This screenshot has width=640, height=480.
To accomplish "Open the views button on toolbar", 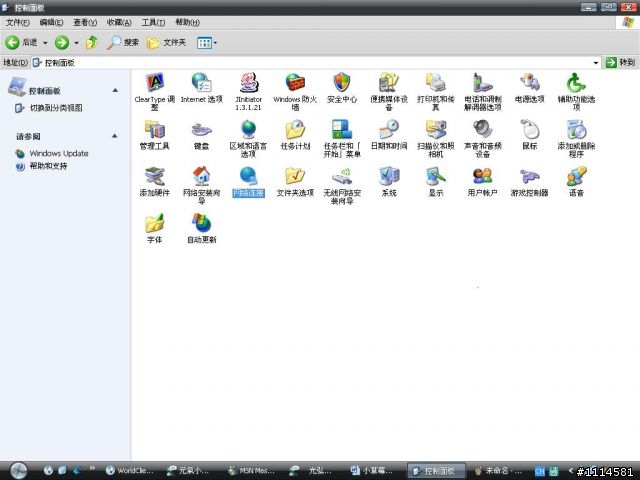I will (x=207, y=42).
